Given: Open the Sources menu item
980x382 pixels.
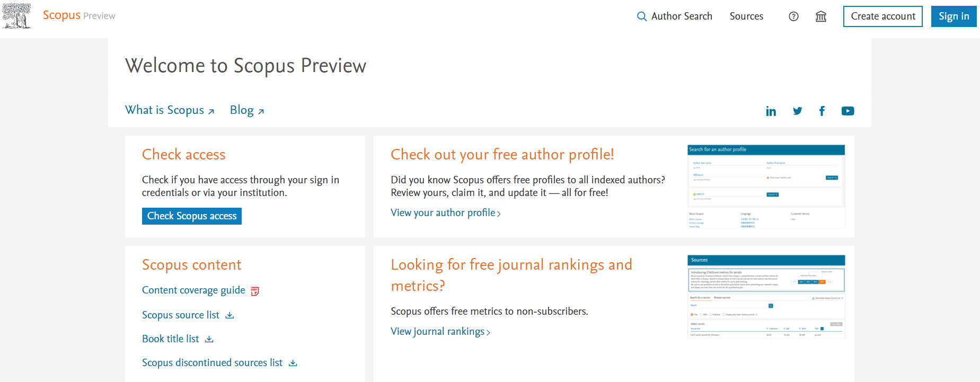Looking at the screenshot, I should pos(746,16).
